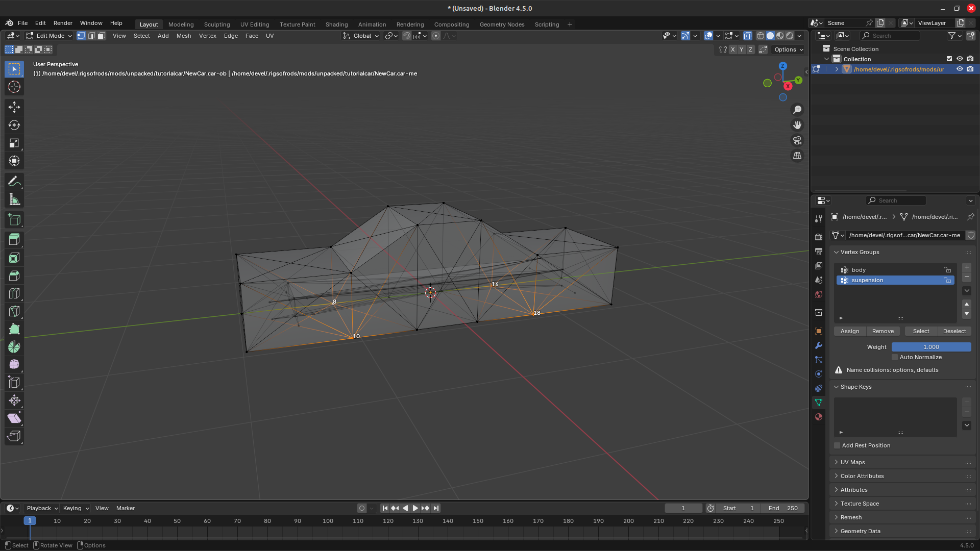Activate the Rotate tool
The image size is (980, 551).
pos(14,125)
